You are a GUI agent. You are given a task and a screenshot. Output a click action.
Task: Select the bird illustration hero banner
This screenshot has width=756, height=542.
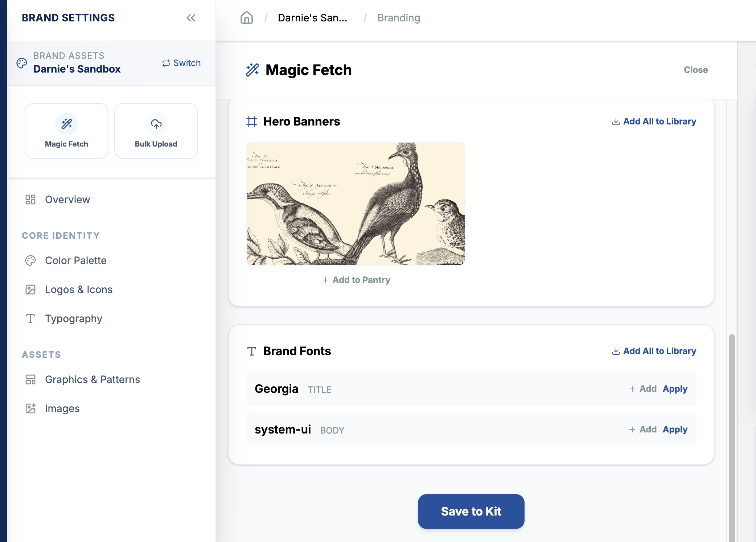pos(356,204)
